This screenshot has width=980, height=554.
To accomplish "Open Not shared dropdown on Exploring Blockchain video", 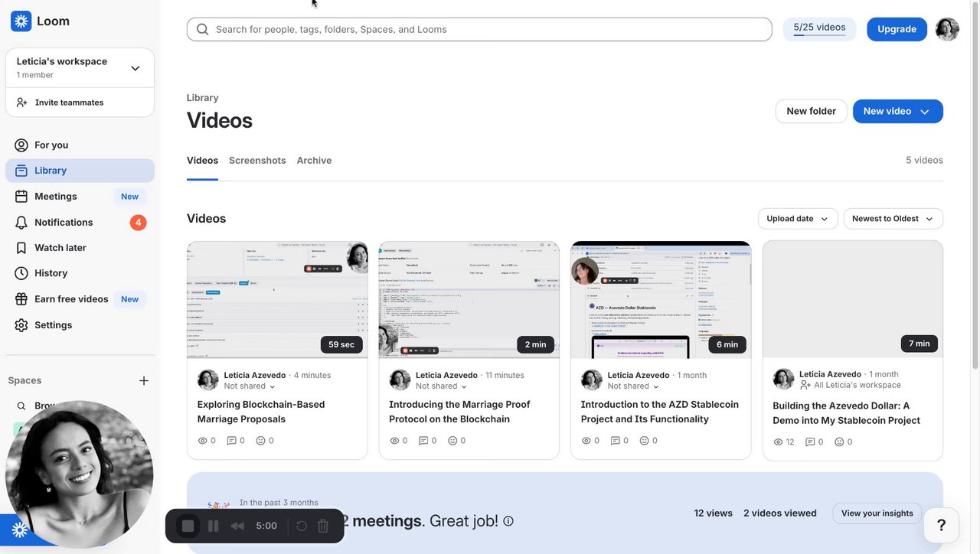I will coord(250,386).
